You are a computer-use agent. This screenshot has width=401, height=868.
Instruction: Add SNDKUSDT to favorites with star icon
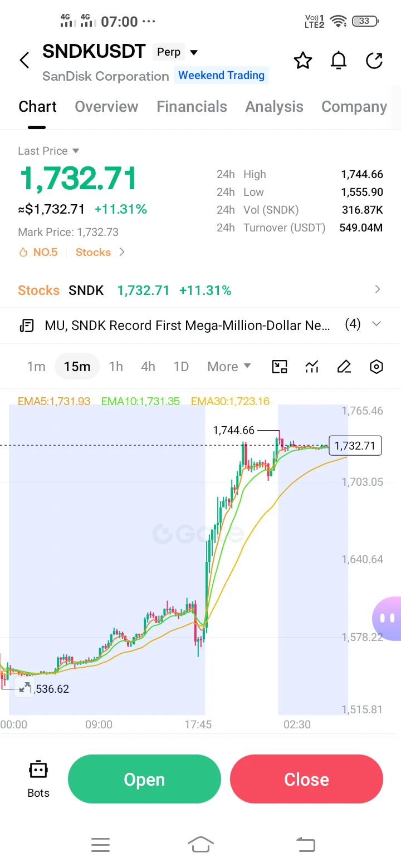tap(303, 61)
